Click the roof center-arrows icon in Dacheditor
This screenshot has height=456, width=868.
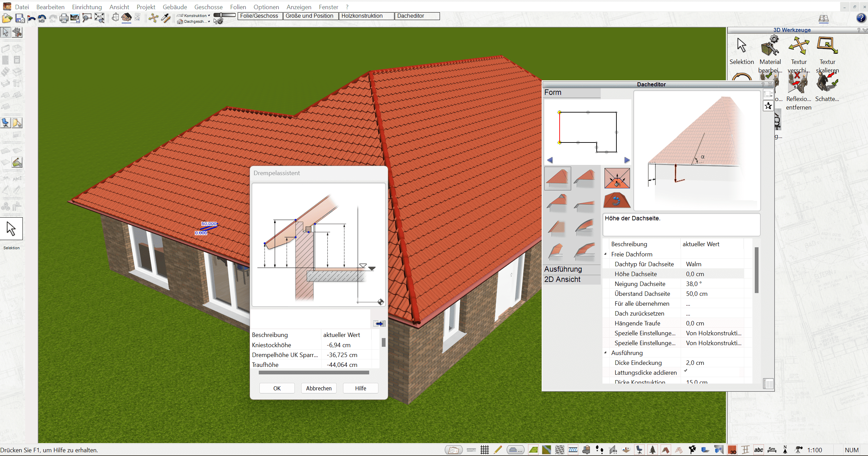tap(617, 178)
